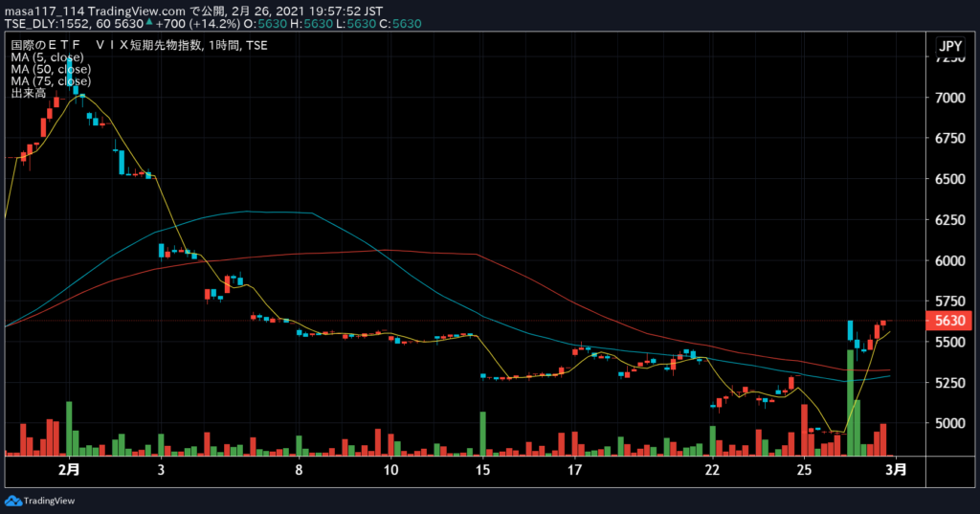Screen dimensions: 980x514
Task: Click the C:5630 close value in header
Action: tap(400, 24)
